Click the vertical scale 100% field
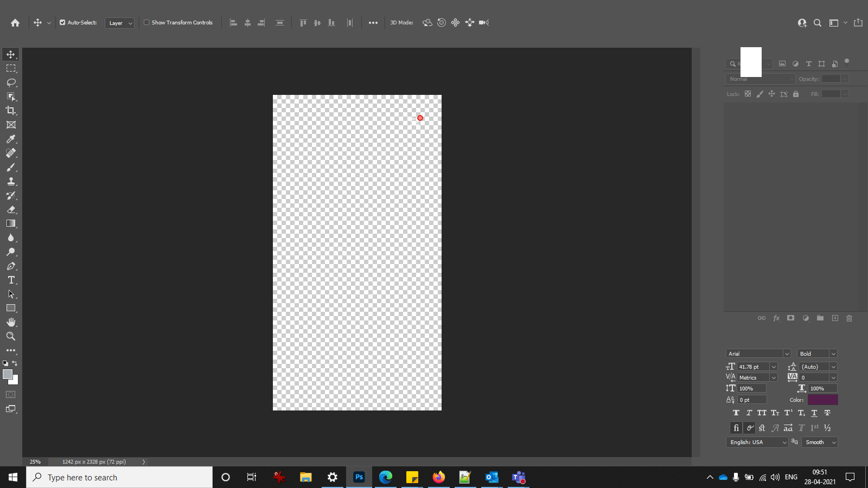The image size is (868, 488). (x=752, y=389)
